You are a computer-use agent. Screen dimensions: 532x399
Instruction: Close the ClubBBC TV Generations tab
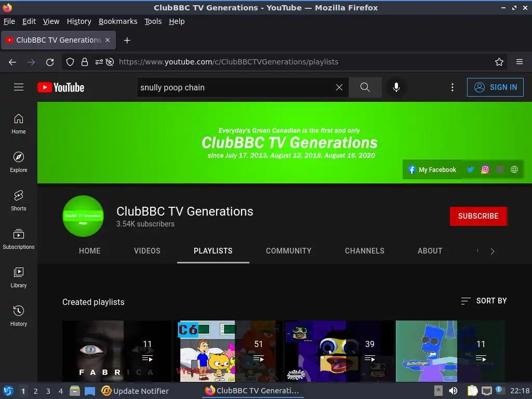(x=108, y=40)
